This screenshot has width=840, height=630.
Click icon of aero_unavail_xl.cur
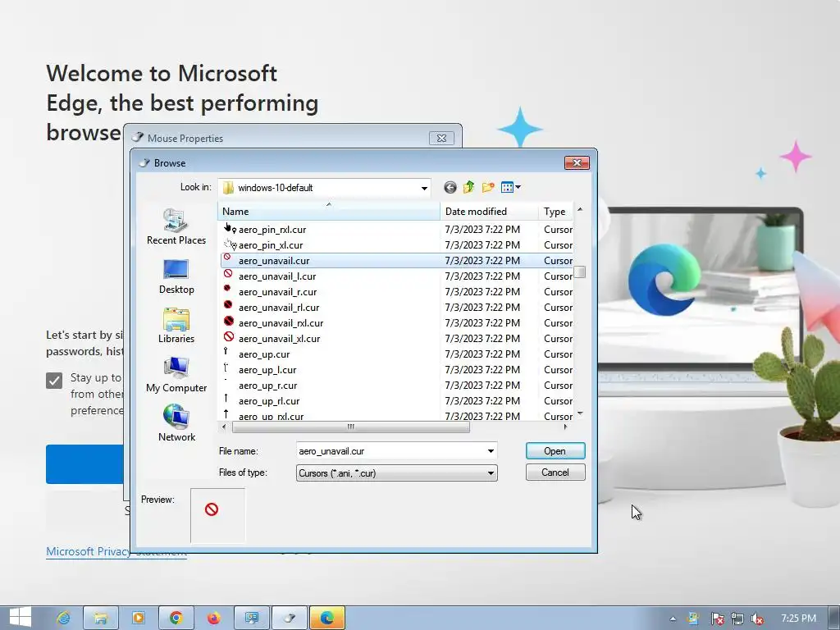click(x=229, y=336)
